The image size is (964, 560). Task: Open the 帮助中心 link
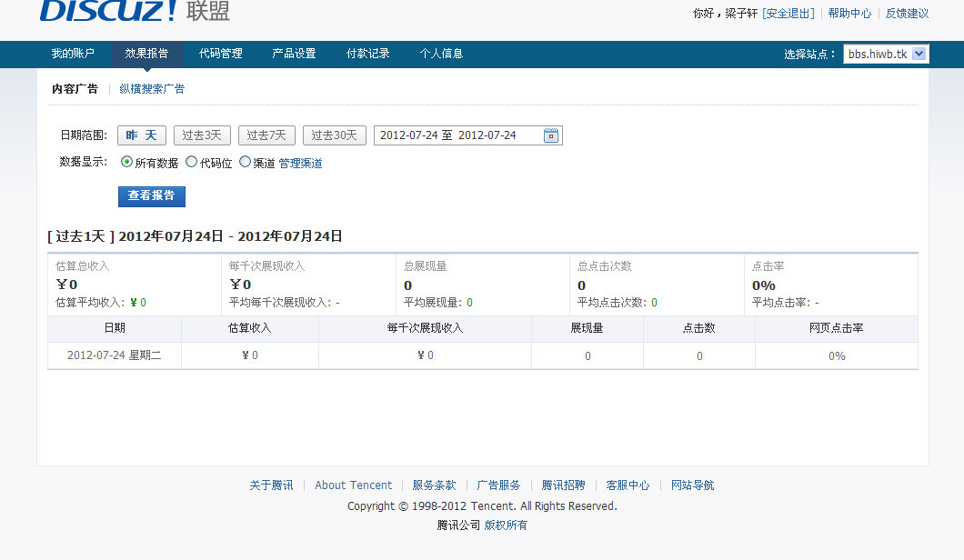(x=849, y=14)
